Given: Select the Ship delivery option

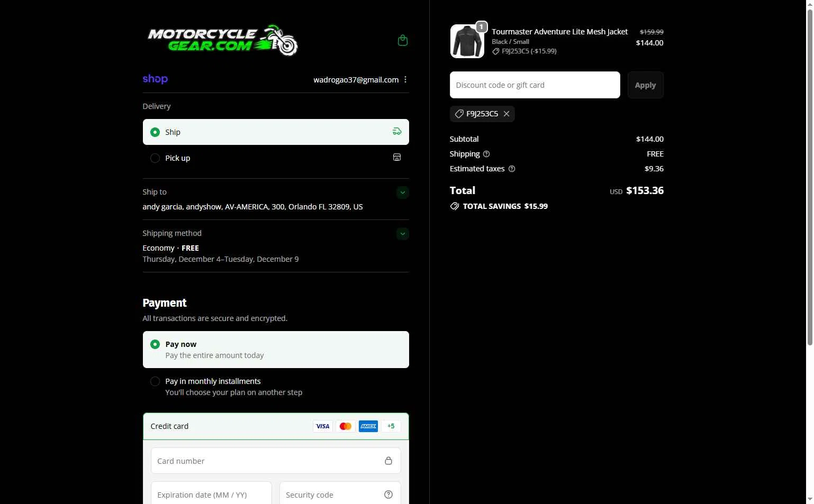Looking at the screenshot, I should point(276,132).
